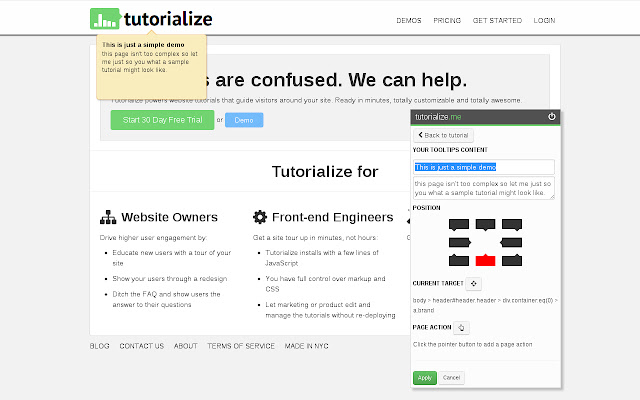Select the bottom-left tooltip position
The height and width of the screenshot is (400, 640).
[x=459, y=260]
